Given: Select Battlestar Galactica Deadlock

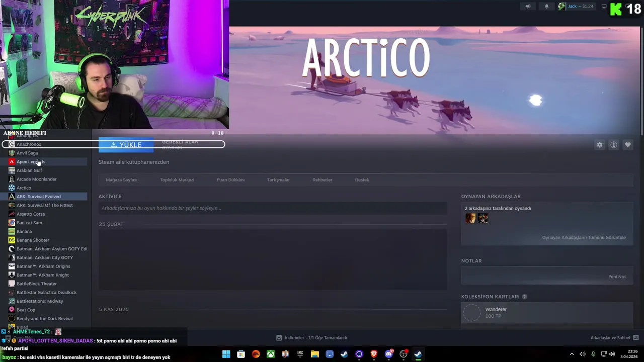Looking at the screenshot, I should tap(46, 293).
